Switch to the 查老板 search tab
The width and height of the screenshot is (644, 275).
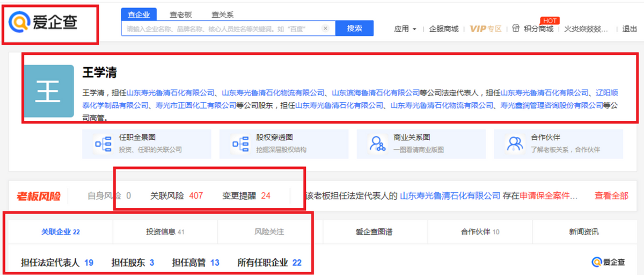[x=180, y=15]
